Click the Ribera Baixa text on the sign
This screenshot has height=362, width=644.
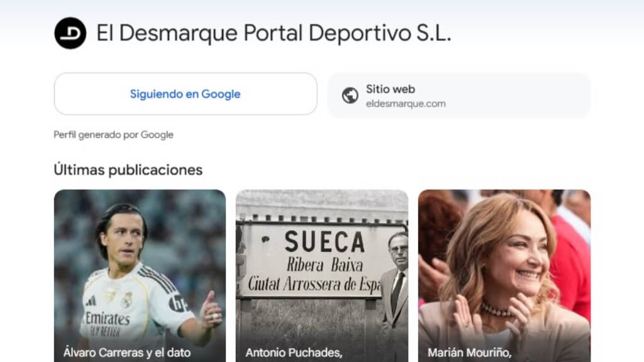(325, 265)
